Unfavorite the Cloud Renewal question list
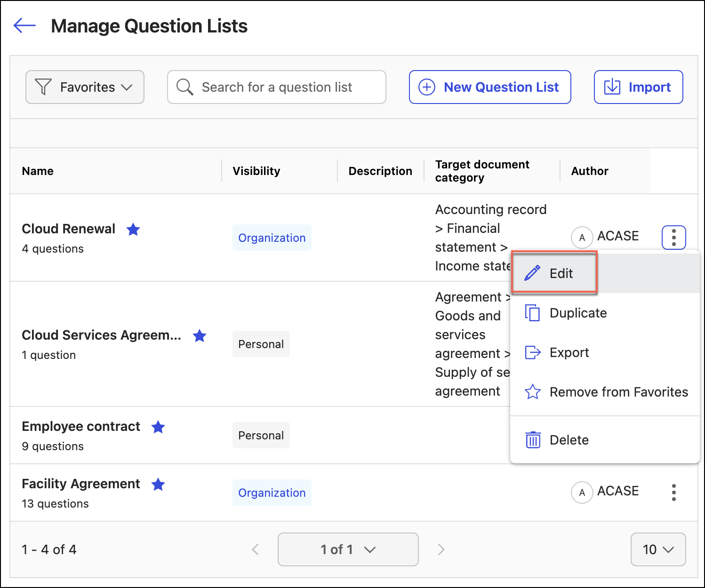Image resolution: width=705 pixels, height=588 pixels. (133, 229)
